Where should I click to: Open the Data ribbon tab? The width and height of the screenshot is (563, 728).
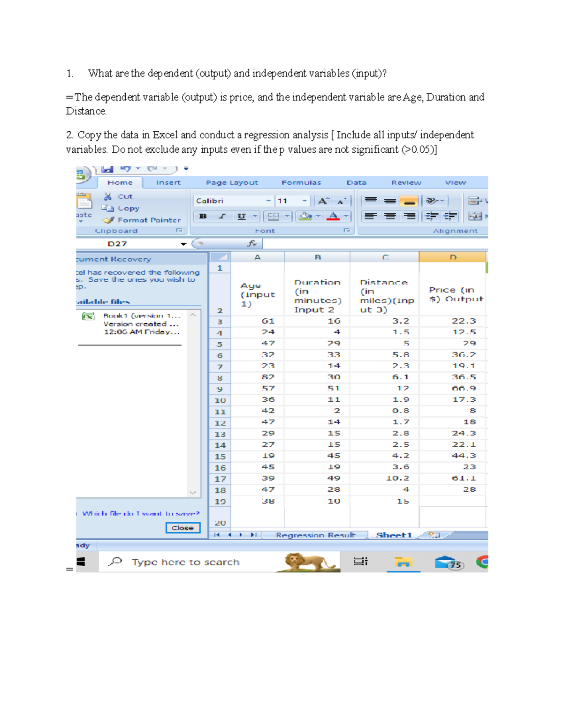click(x=356, y=182)
